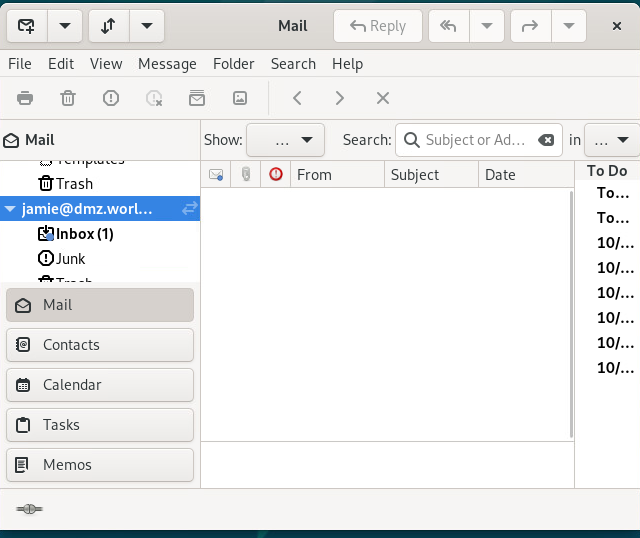Click the online/offline connection status icon

tap(29, 509)
